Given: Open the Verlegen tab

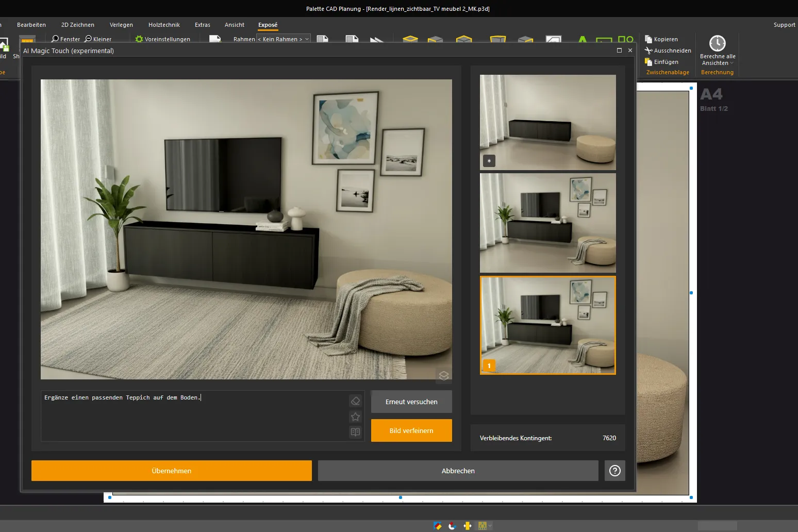Looking at the screenshot, I should click(121, 25).
